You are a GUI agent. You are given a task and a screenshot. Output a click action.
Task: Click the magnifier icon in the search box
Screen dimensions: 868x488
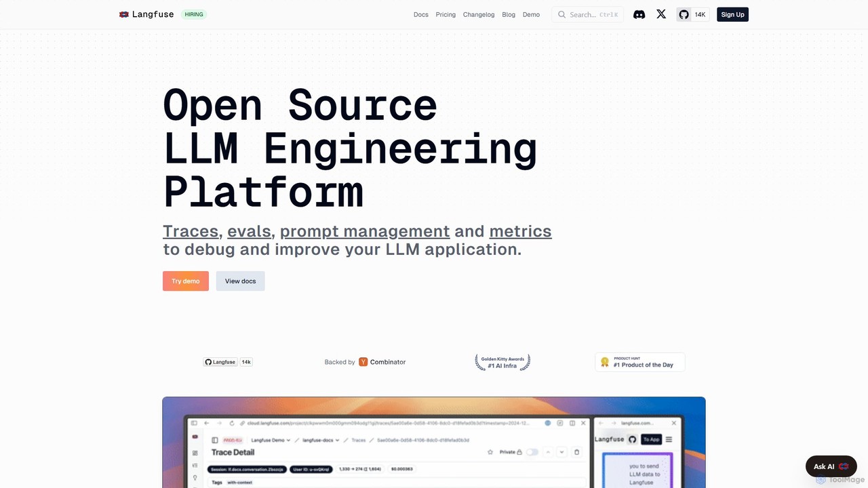coord(561,14)
